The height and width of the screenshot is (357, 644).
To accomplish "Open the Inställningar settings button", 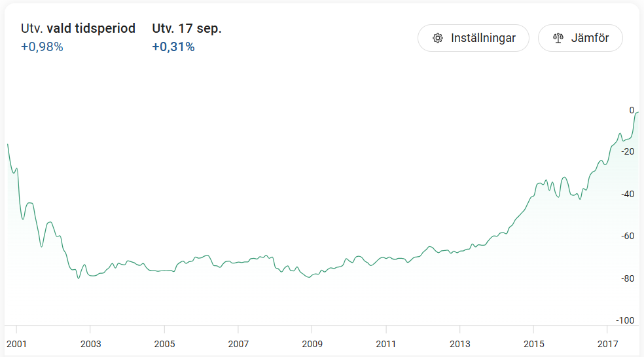I will tap(473, 38).
